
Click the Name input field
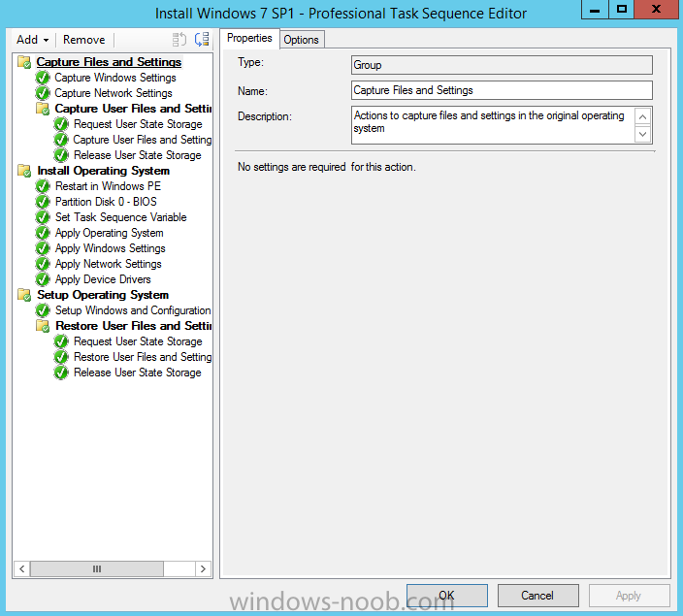pos(502,90)
